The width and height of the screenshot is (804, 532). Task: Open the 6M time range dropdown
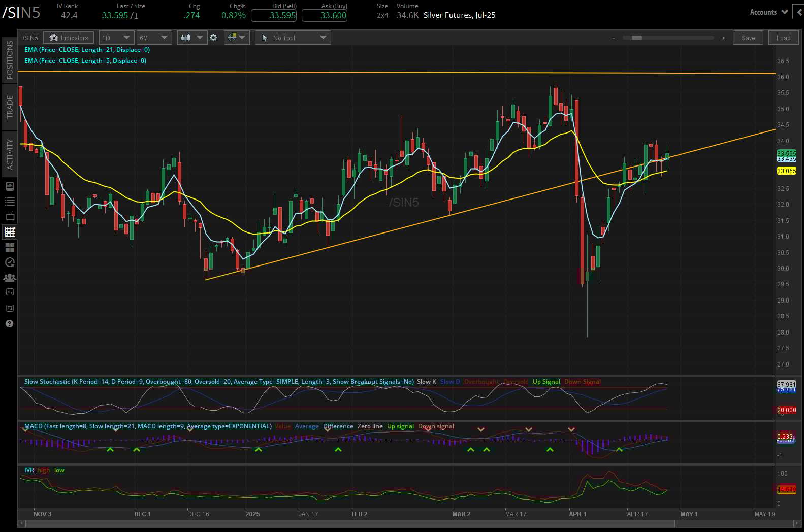[x=154, y=38]
